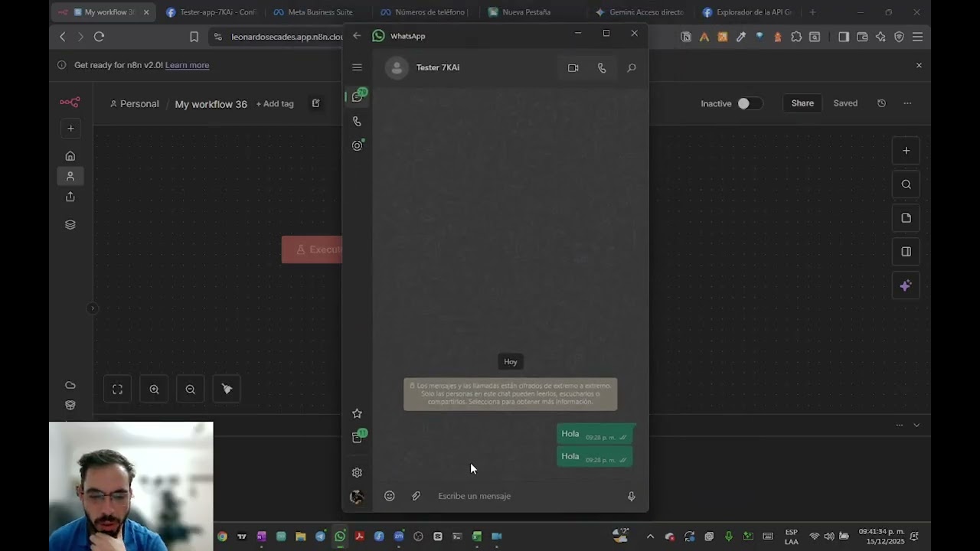Open n8n Personal projects icon
The width and height of the screenshot is (980, 551).
point(70,176)
